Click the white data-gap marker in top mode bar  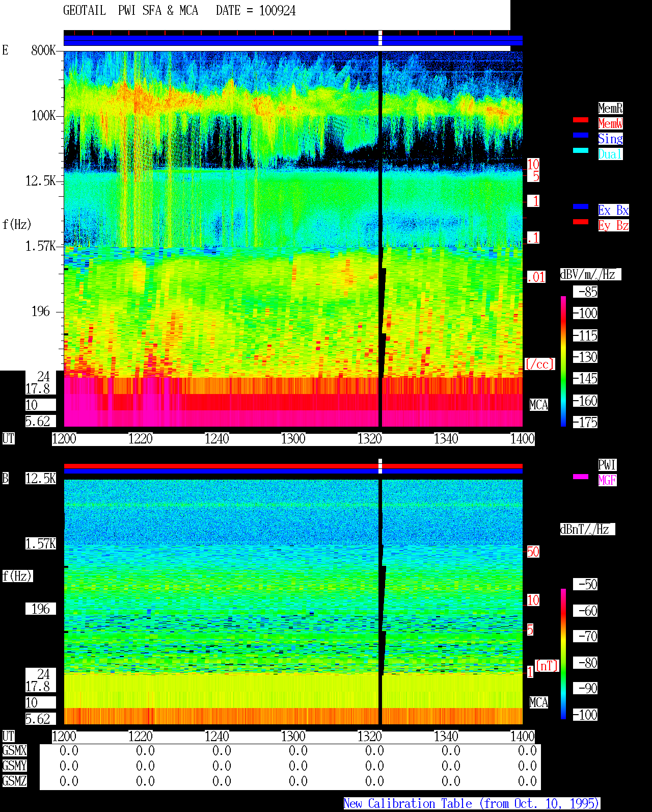pyautogui.click(x=380, y=38)
